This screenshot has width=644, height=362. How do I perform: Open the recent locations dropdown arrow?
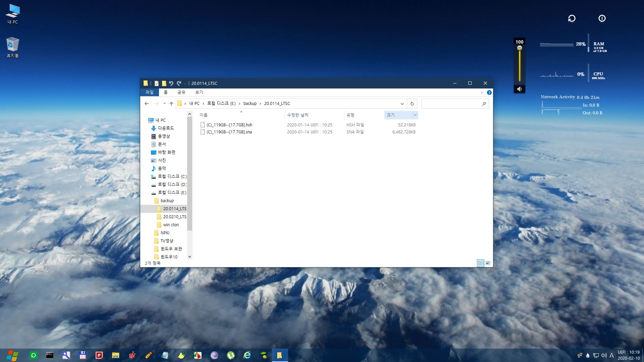164,104
